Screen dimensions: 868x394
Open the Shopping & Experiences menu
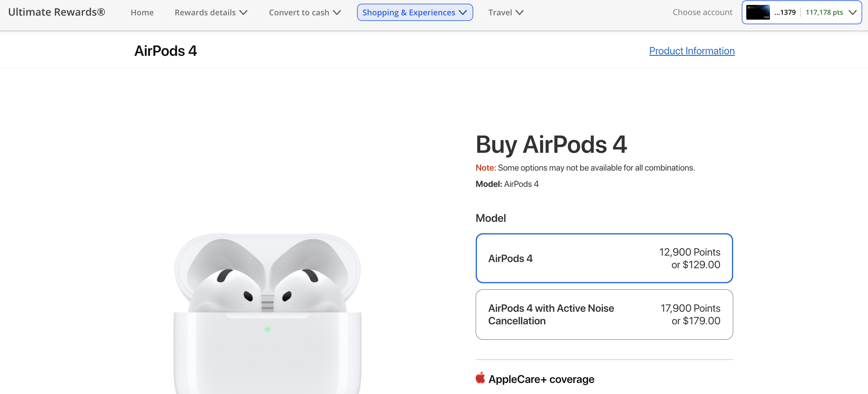pyautogui.click(x=415, y=13)
